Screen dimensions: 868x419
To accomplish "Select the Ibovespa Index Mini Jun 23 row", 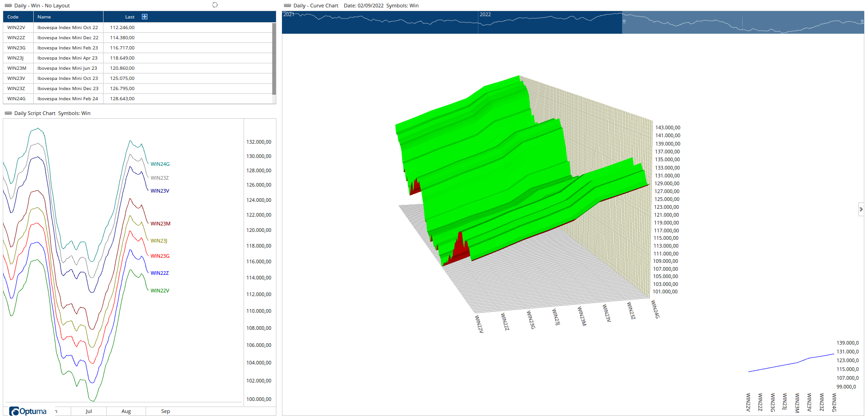I will [x=67, y=68].
